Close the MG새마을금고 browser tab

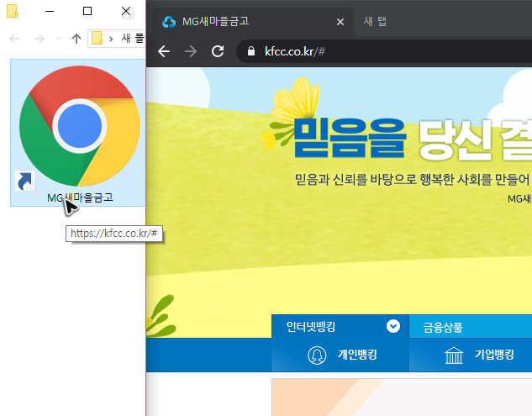point(340,22)
